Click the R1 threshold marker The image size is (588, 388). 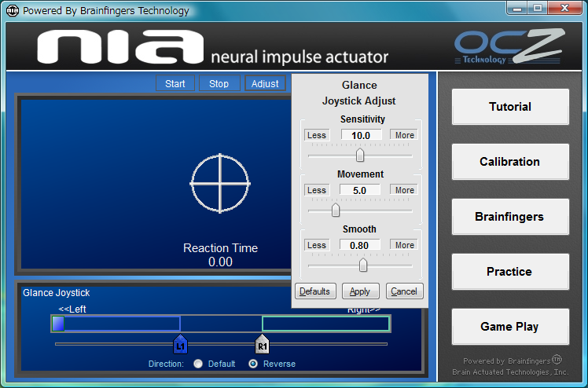coord(262,344)
